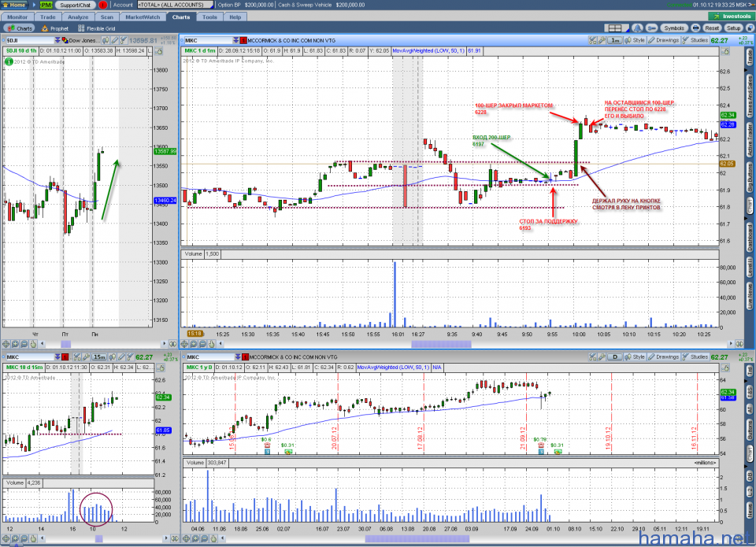
Task: Click the share chart icon next to Symbols
Action: [651, 28]
